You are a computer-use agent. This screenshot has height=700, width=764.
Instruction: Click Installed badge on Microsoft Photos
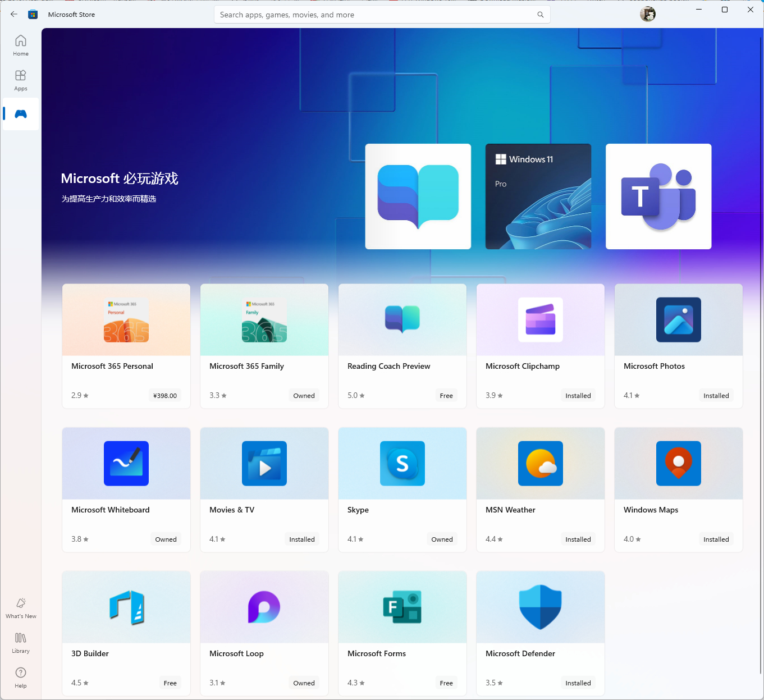(716, 396)
